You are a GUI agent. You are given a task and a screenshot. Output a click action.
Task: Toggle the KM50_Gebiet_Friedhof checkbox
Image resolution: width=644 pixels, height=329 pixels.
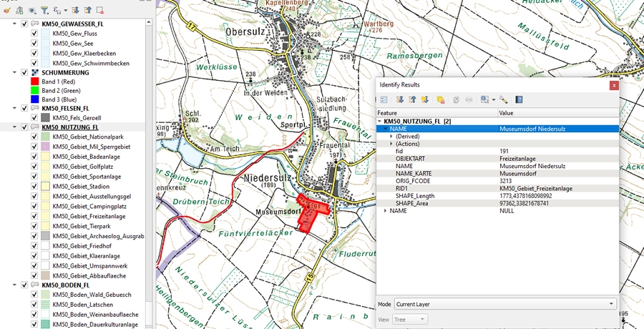click(x=34, y=246)
